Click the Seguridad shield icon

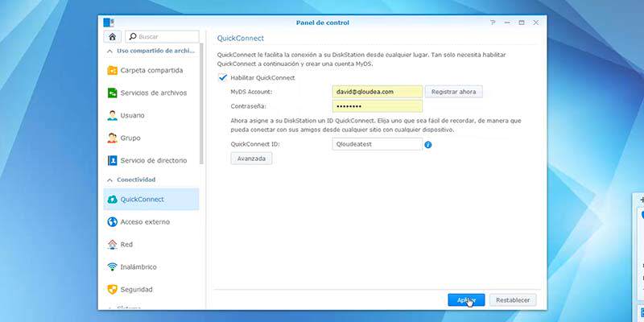112,290
